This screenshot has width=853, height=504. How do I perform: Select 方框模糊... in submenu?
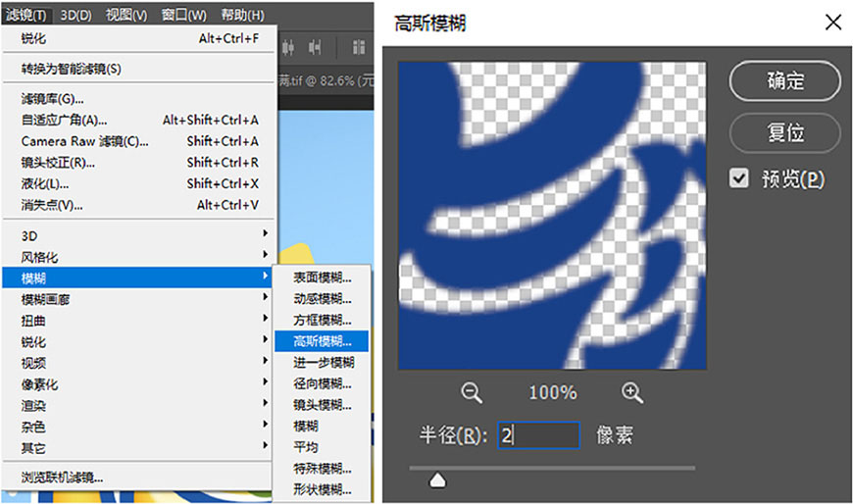[322, 320]
